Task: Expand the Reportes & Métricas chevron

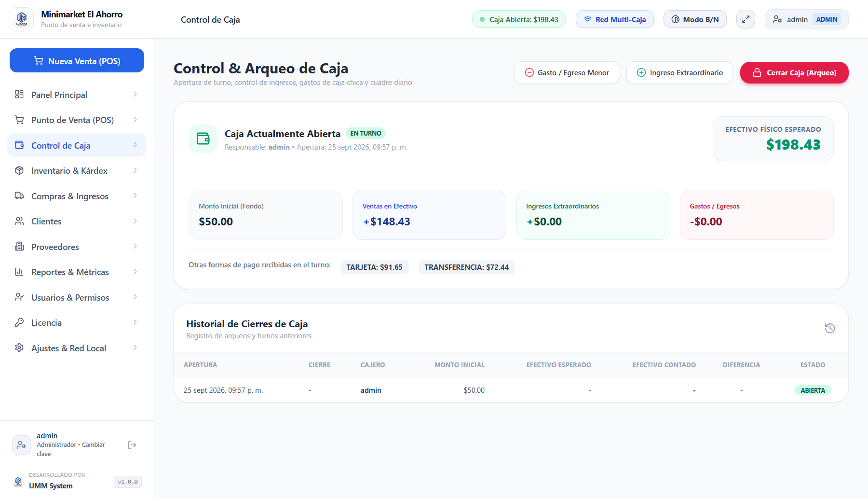Action: pyautogui.click(x=135, y=272)
